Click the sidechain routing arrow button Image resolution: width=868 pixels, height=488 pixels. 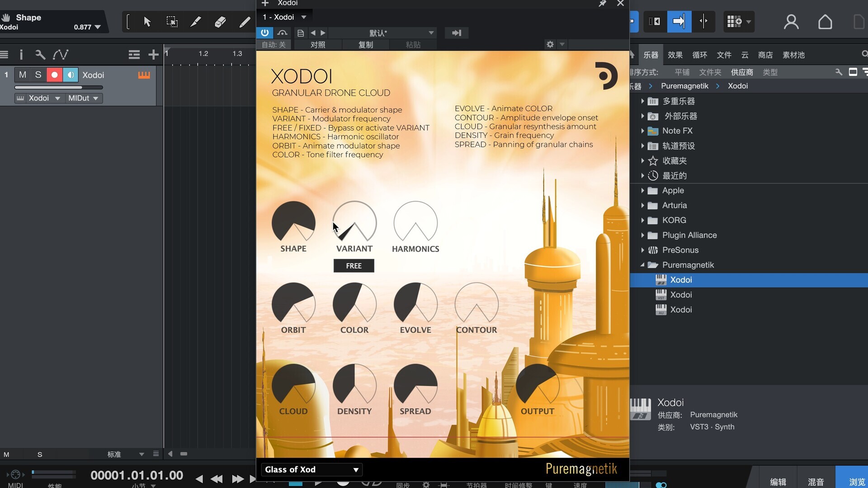pos(457,33)
